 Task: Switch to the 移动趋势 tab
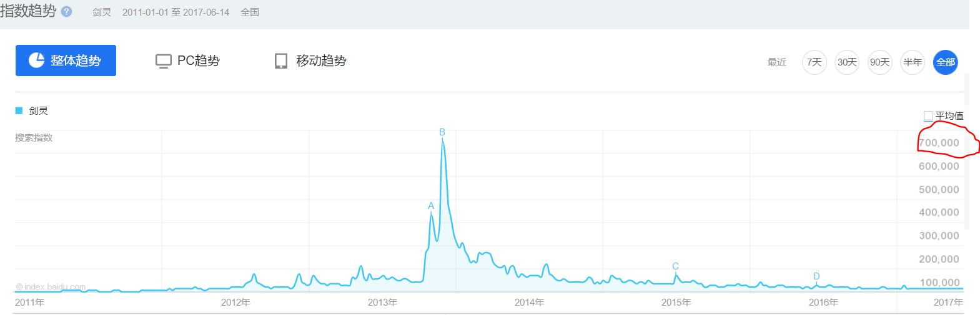pos(310,61)
